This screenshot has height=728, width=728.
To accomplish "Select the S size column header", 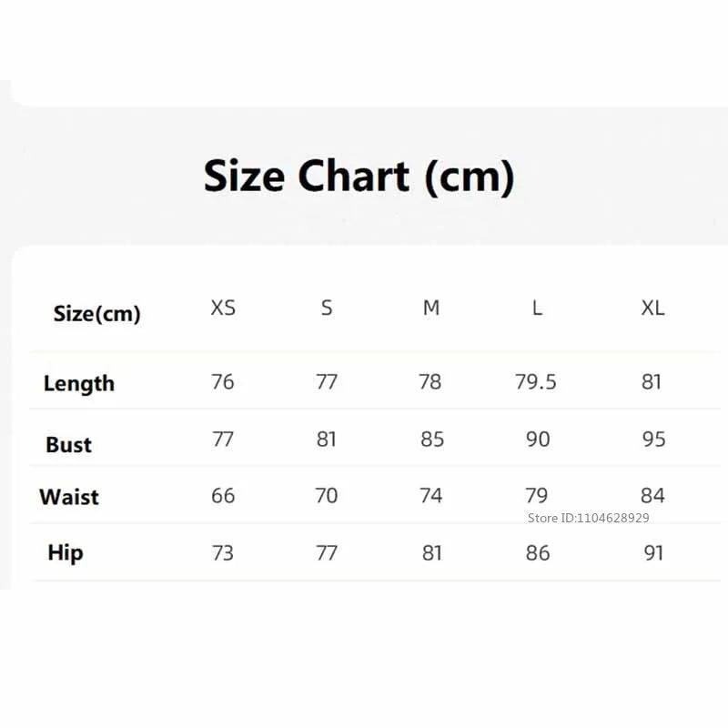I will (327, 308).
